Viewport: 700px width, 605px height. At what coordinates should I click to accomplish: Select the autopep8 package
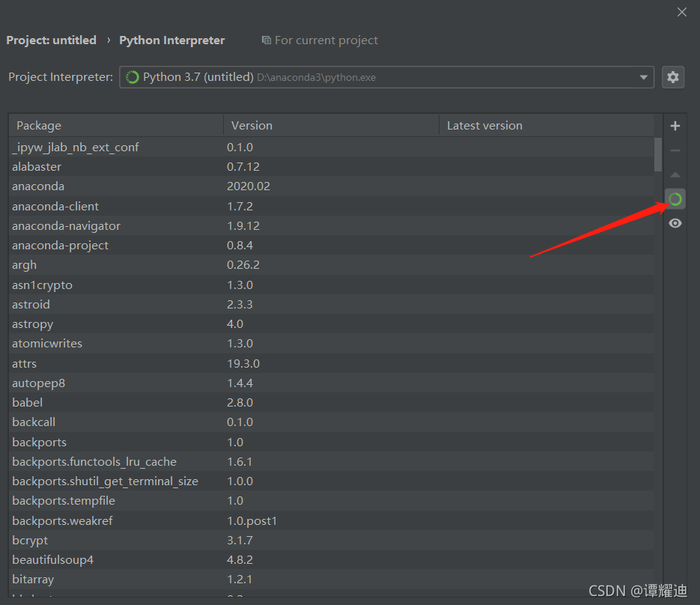click(331, 383)
